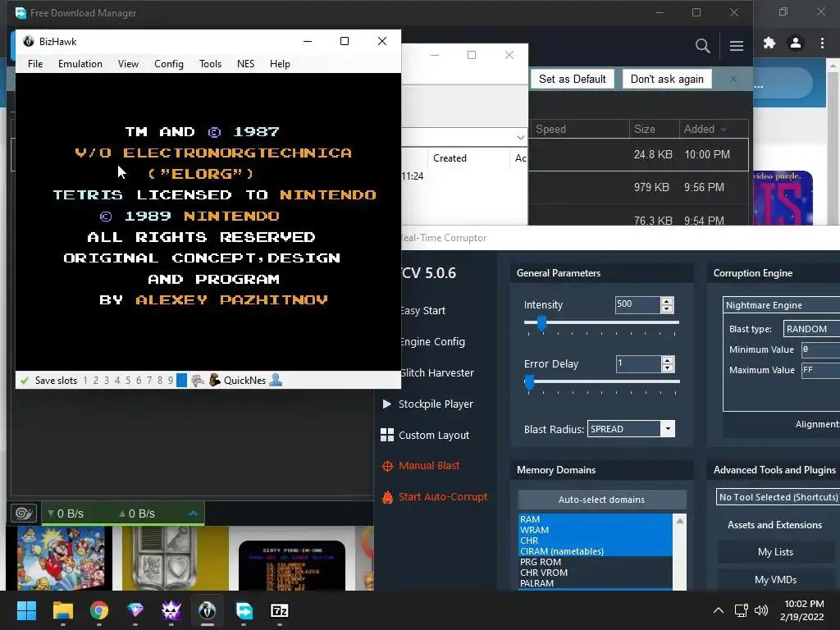The height and width of the screenshot is (630, 840).
Task: Open search in Free Download Manager
Action: (702, 46)
